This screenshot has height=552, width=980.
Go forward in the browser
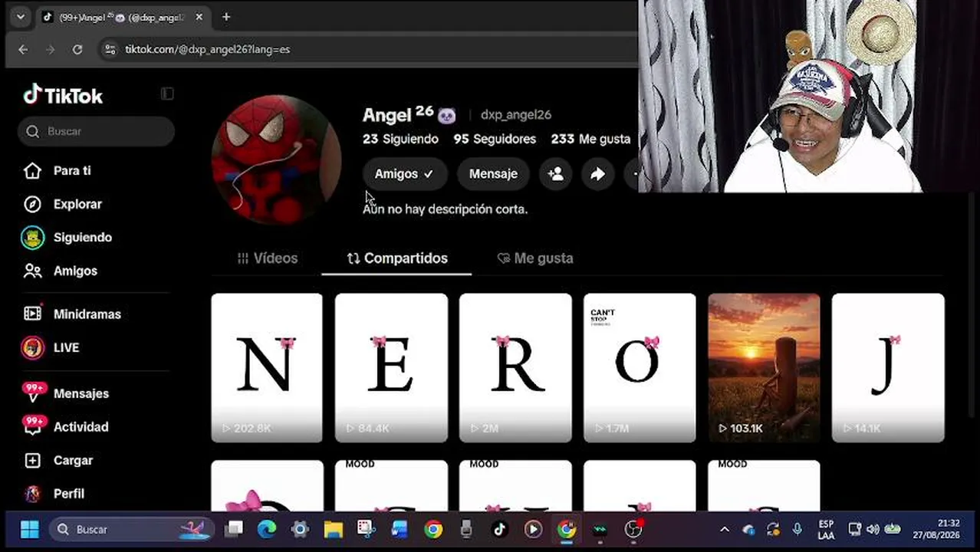[x=51, y=49]
